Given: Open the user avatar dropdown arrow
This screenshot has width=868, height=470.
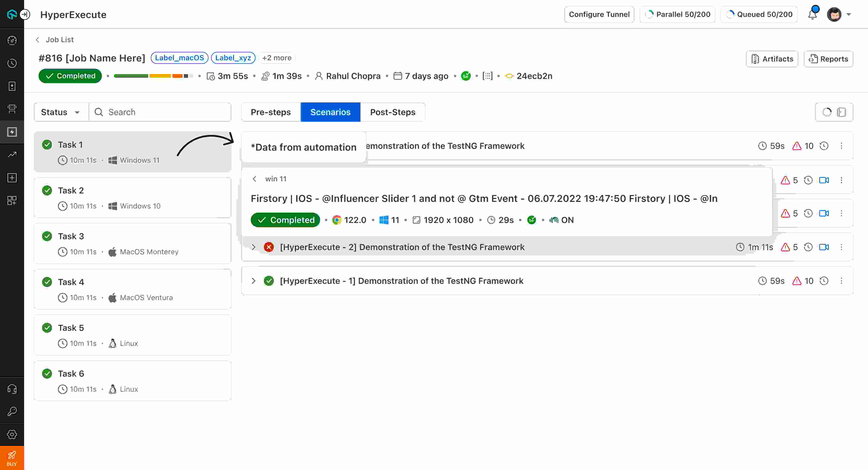Looking at the screenshot, I should coord(849,14).
